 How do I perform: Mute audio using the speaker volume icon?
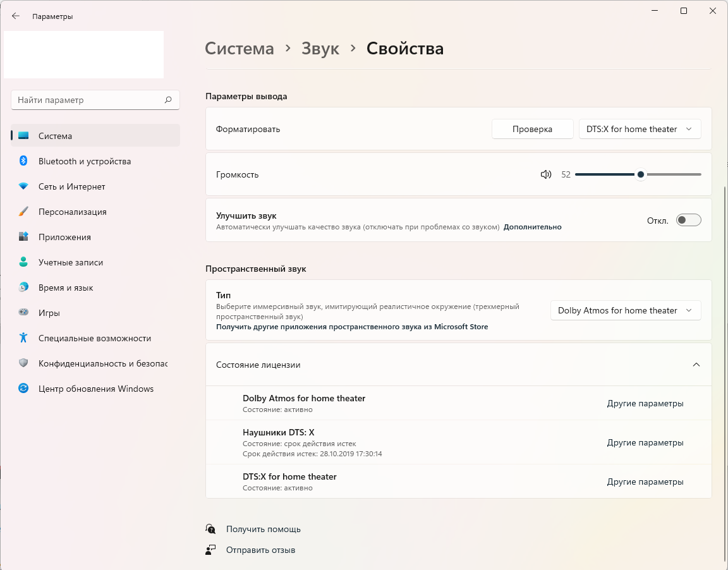[546, 174]
